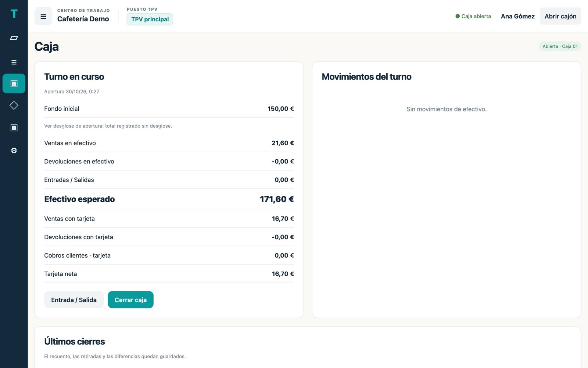The width and height of the screenshot is (588, 368).
Task: Click the Cafetería Demo workplace name
Action: coord(83,19)
